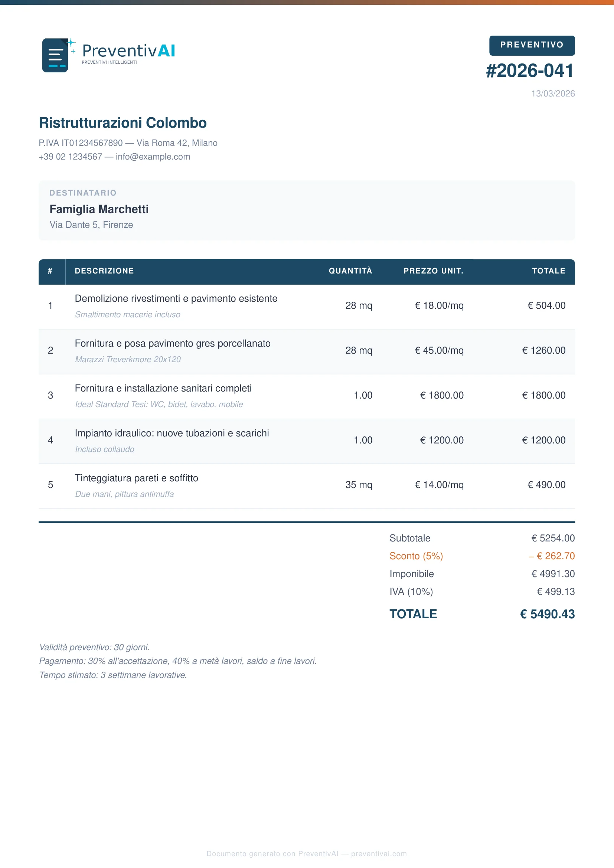Image resolution: width=614 pixels, height=868 pixels.
Task: Click the QUANTITÀ column header
Action: click(350, 271)
